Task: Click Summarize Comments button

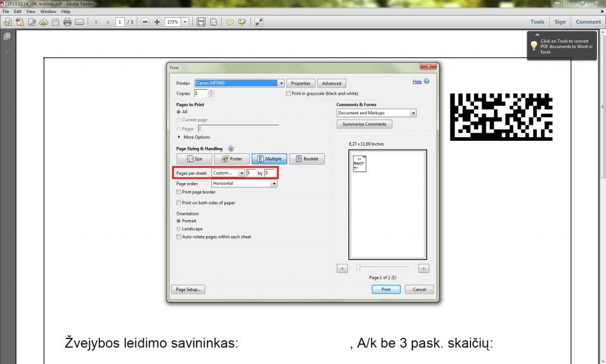Action: 364,124
